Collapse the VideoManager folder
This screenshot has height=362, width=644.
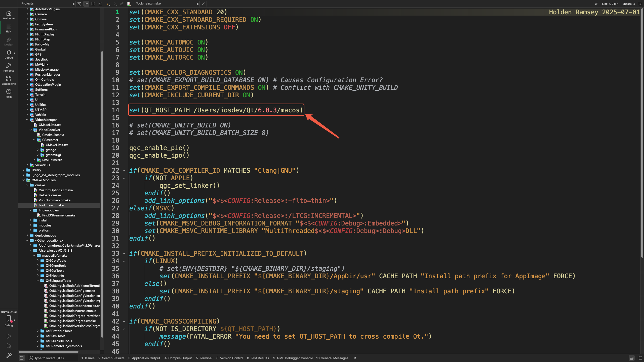(x=27, y=120)
